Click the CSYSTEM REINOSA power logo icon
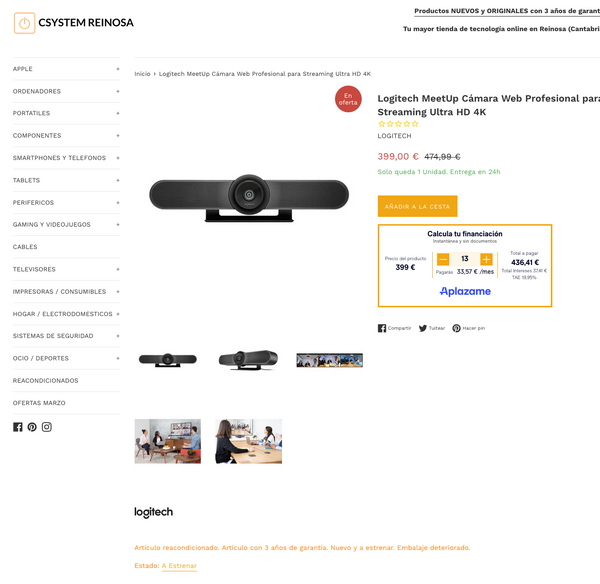Screen dimensions: 600x584 click(x=24, y=23)
